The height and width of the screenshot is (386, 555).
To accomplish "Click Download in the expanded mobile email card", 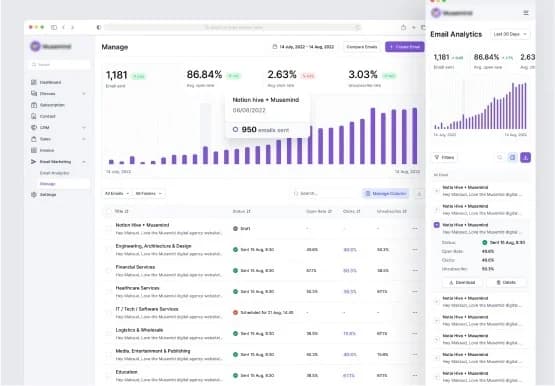I will (462, 282).
